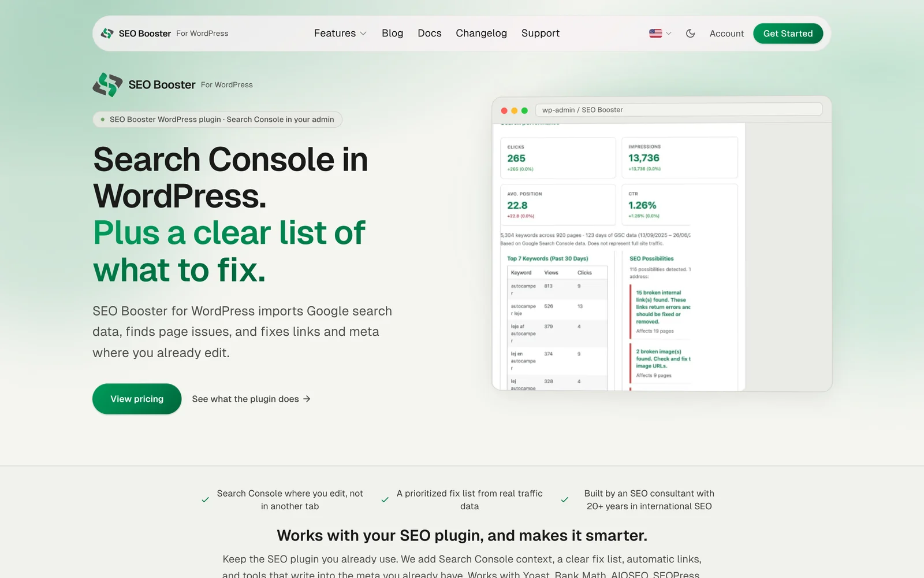This screenshot has width=924, height=578.
Task: Open the Account link
Action: (x=726, y=34)
